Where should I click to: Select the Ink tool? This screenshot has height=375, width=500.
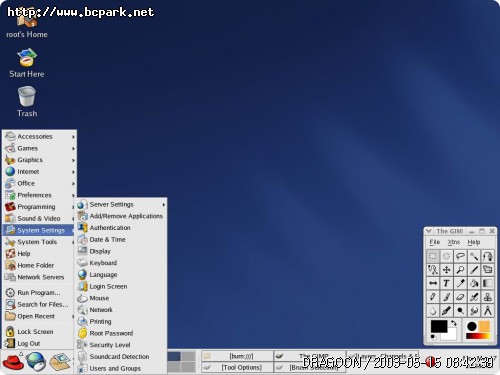[446, 311]
